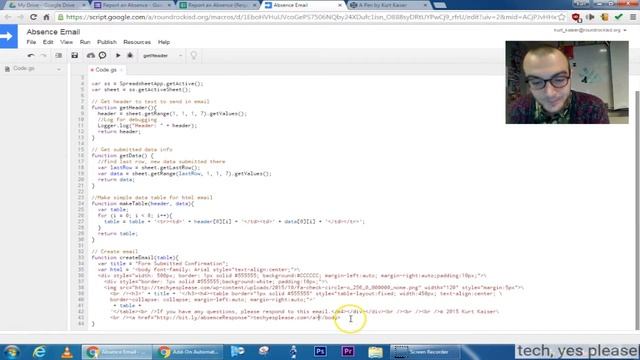Click the Indent code toolbar icon
Viewport: 640px width, 360px height.
coord(58,55)
